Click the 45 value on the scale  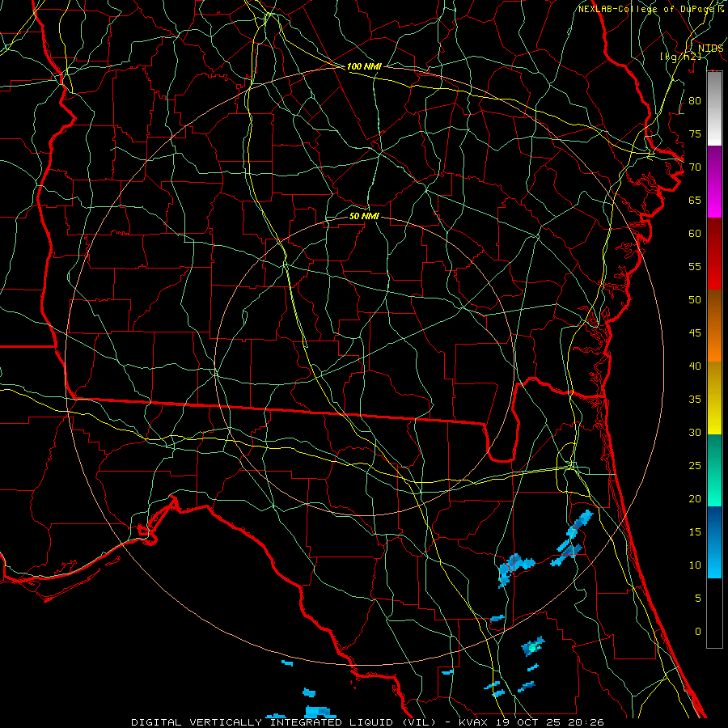[x=695, y=333]
